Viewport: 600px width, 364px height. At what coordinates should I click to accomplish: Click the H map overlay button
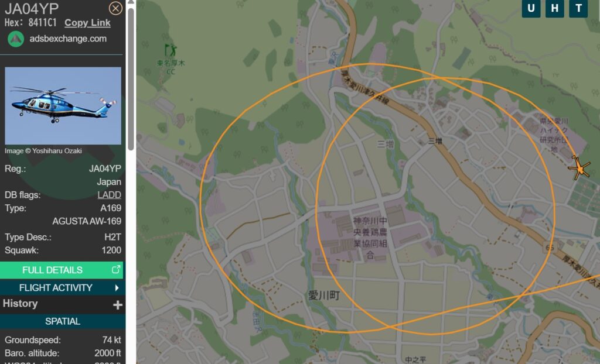pyautogui.click(x=555, y=8)
